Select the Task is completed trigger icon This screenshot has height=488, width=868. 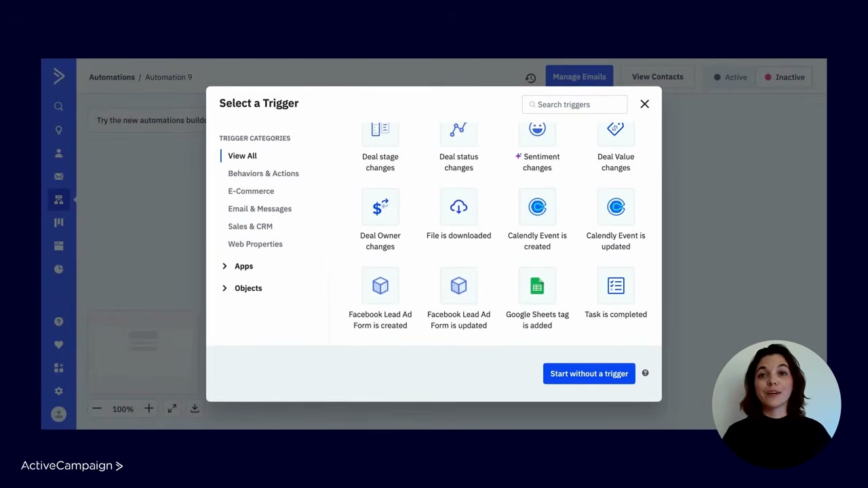(x=616, y=286)
